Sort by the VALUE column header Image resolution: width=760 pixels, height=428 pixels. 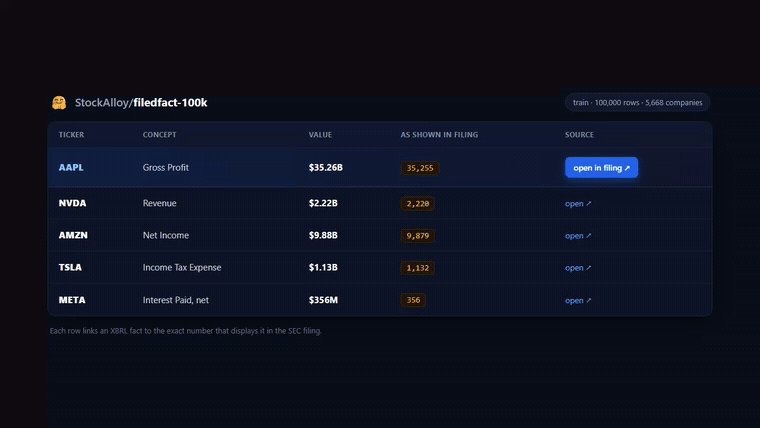click(x=320, y=135)
